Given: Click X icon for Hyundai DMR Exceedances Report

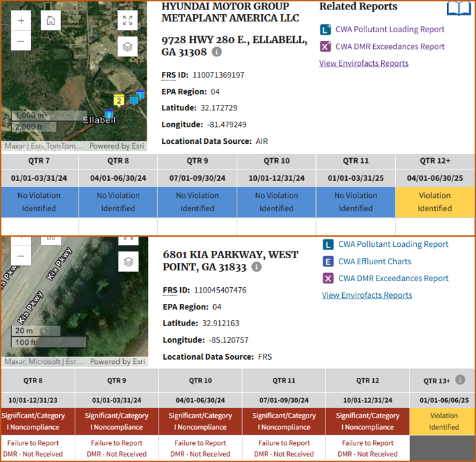Looking at the screenshot, I should 325,46.
